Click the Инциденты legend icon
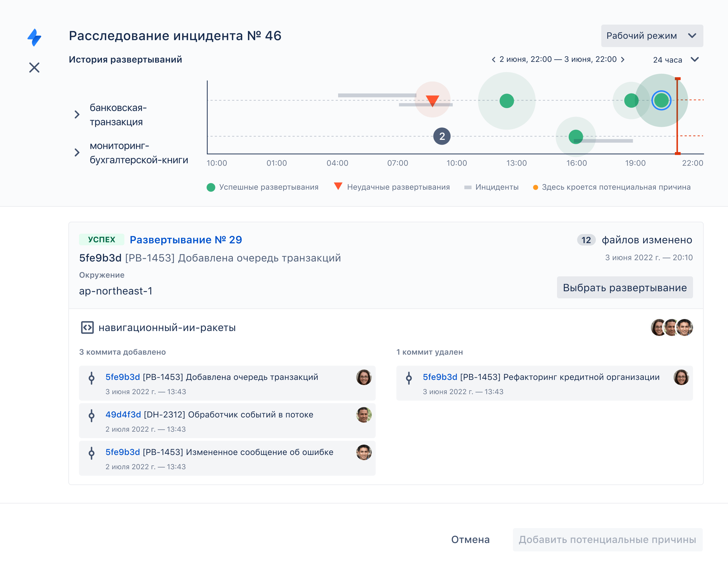The image size is (728, 576). [x=468, y=187]
